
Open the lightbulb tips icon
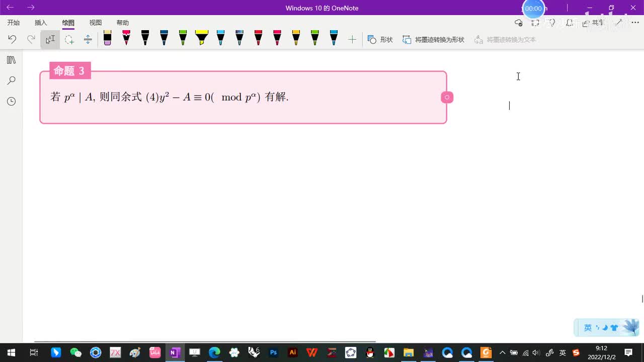pyautogui.click(x=552, y=23)
